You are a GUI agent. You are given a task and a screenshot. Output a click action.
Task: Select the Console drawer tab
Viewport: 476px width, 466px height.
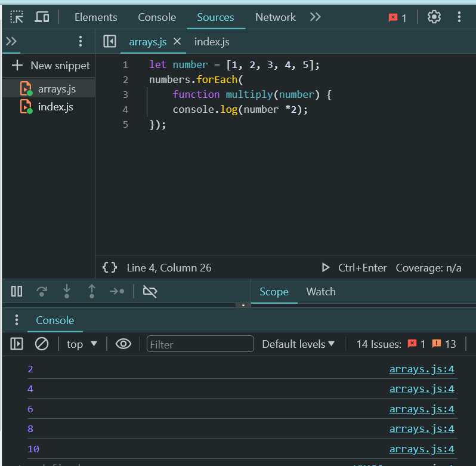[55, 320]
